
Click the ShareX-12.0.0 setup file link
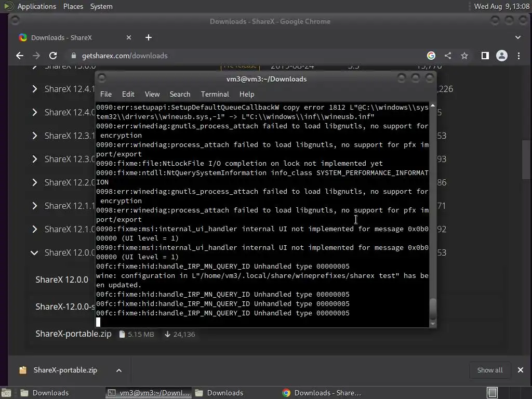(65, 307)
